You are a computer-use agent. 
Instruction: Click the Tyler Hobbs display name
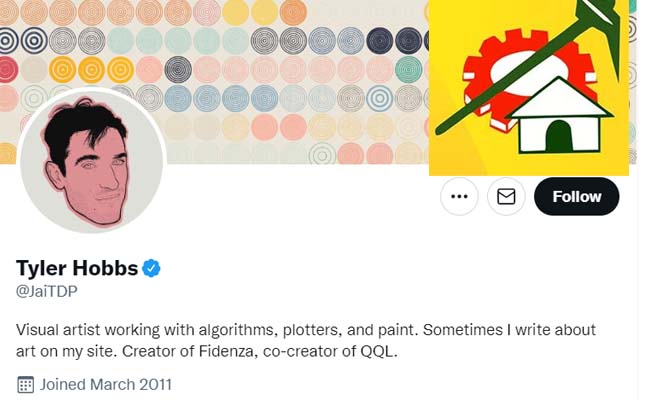click(x=77, y=268)
